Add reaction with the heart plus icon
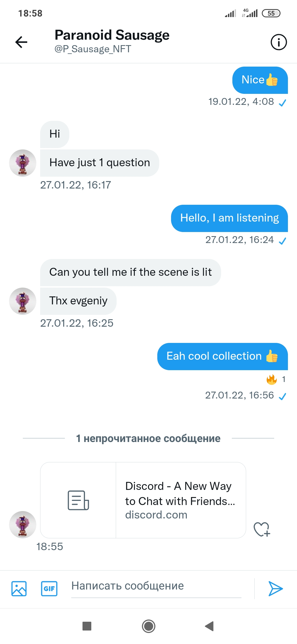 (x=262, y=529)
